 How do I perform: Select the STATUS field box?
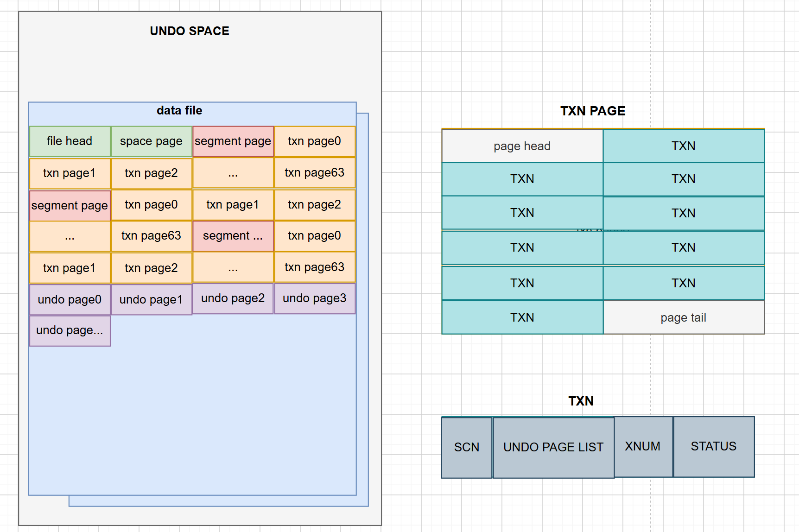click(714, 446)
